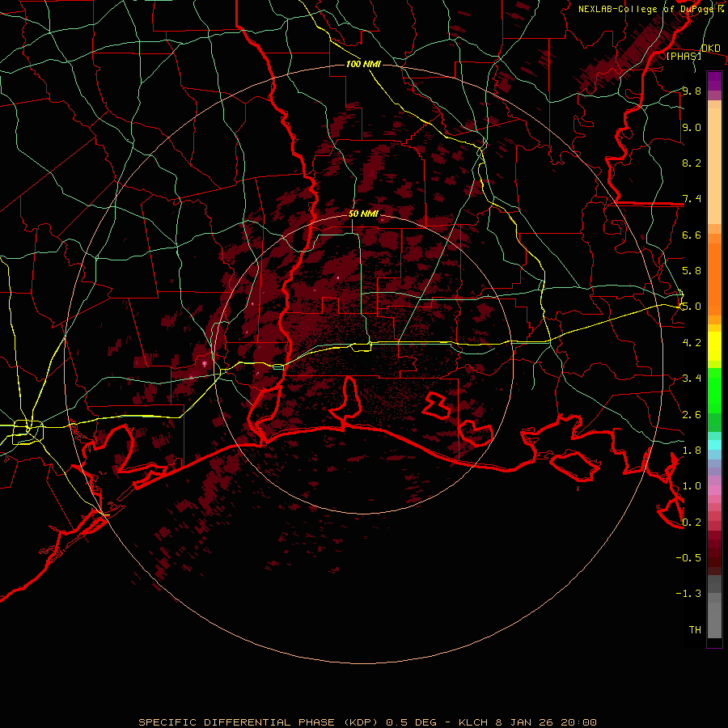Click the 5.0 scale value
Image resolution: width=728 pixels, height=728 pixels.
[692, 307]
